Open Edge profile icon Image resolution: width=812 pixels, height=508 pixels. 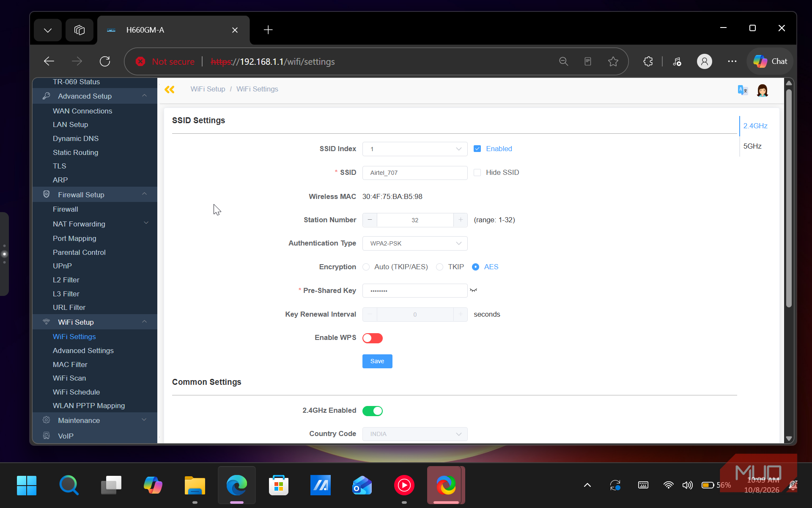point(704,61)
